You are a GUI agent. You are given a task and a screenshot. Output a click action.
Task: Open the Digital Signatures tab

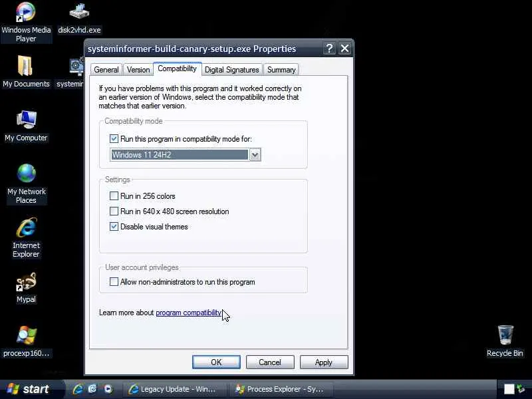click(x=232, y=70)
